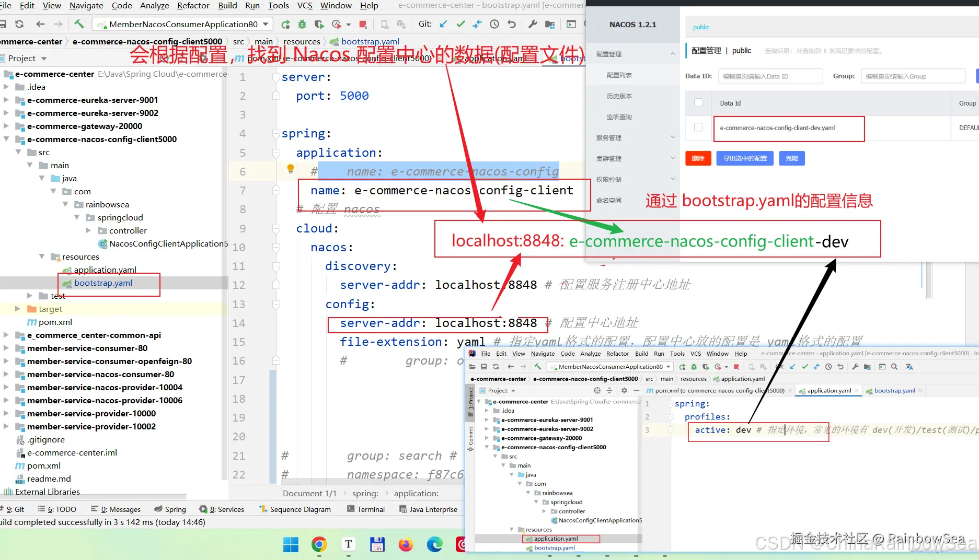This screenshot has width=979, height=560.
Task: Run with coverage using the shield icon
Action: coord(319,24)
